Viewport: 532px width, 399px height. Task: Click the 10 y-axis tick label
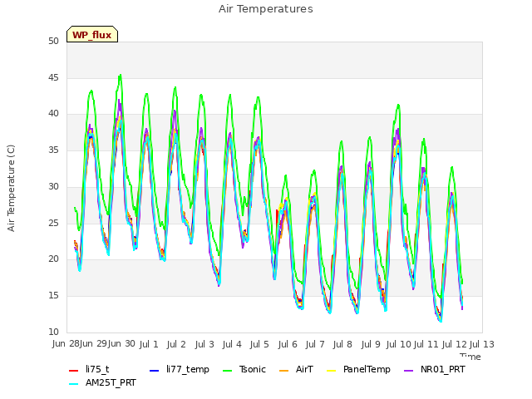click(x=53, y=332)
